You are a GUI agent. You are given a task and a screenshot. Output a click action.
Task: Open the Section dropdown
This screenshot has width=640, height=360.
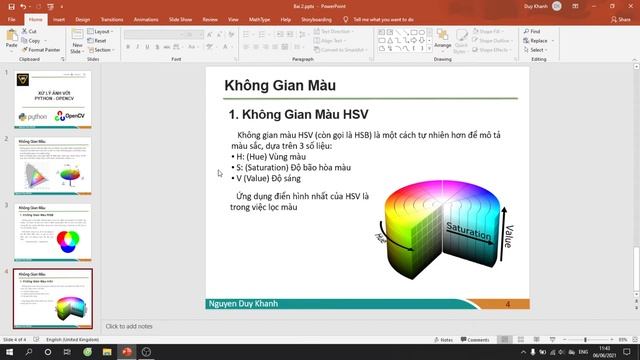coord(101,50)
